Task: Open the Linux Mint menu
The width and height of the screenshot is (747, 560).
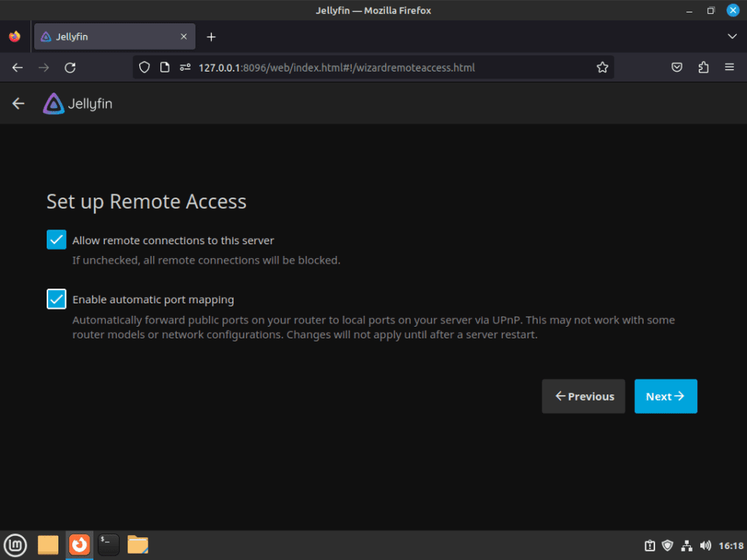Action: [x=16, y=544]
